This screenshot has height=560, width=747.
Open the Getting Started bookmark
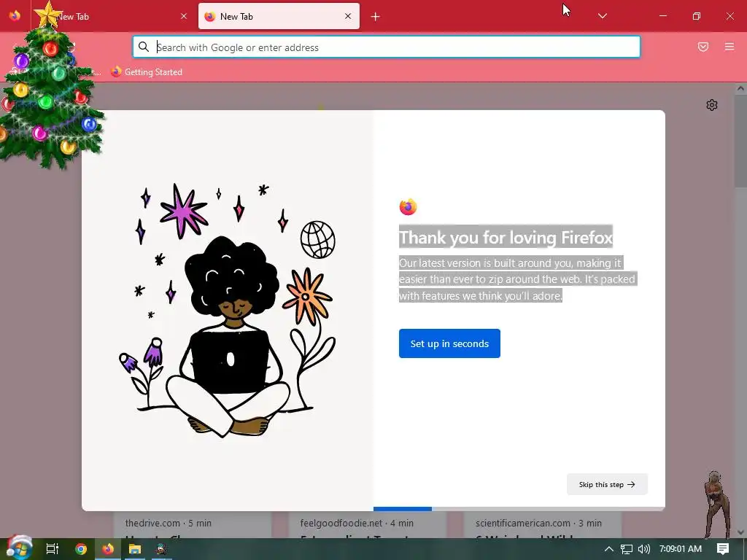(147, 72)
